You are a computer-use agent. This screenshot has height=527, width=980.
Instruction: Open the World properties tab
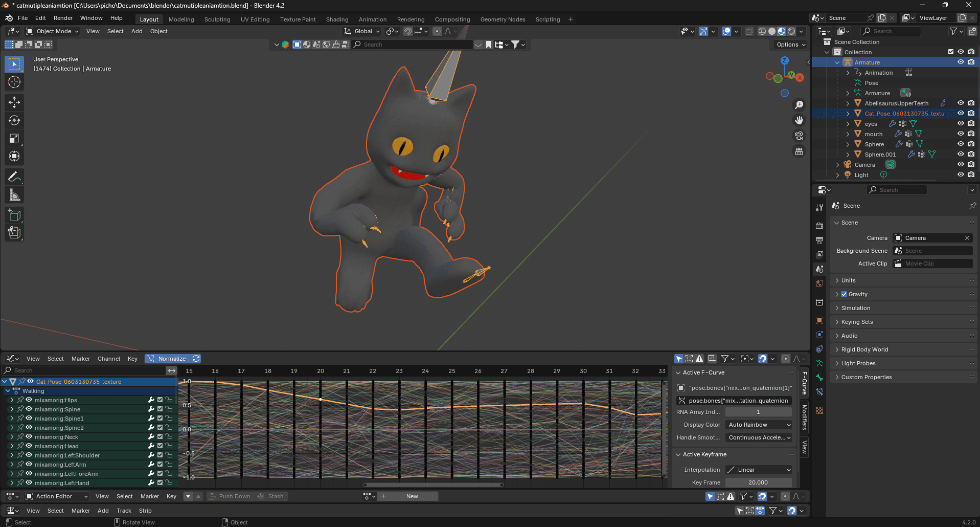(x=819, y=283)
